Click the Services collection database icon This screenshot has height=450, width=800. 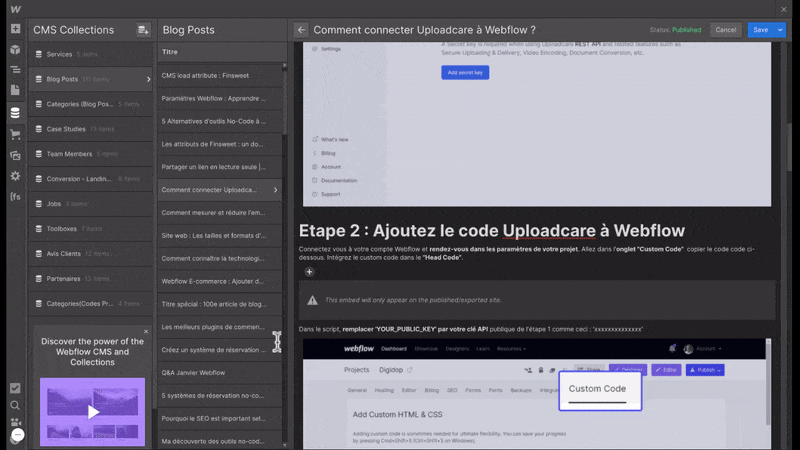39,54
